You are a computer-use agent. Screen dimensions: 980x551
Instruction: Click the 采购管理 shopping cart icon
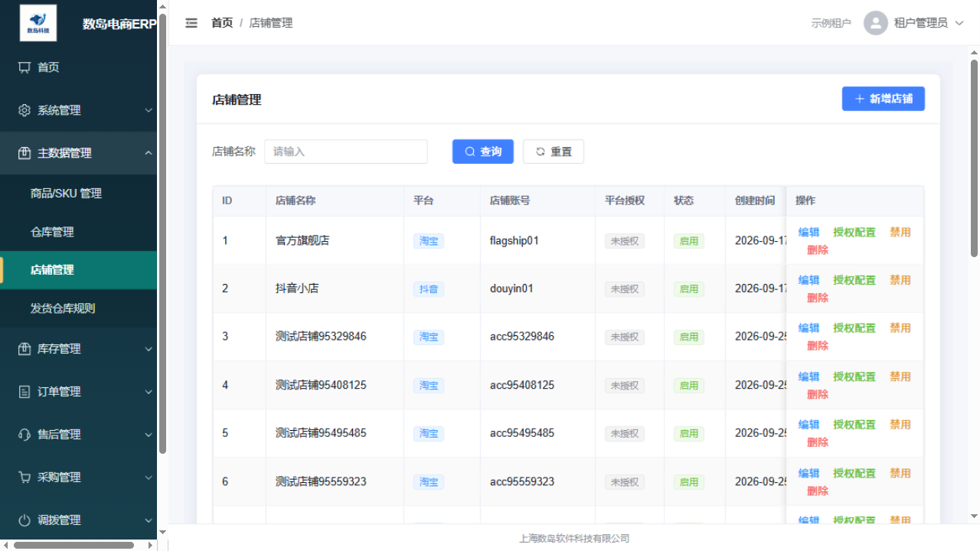pyautogui.click(x=24, y=478)
